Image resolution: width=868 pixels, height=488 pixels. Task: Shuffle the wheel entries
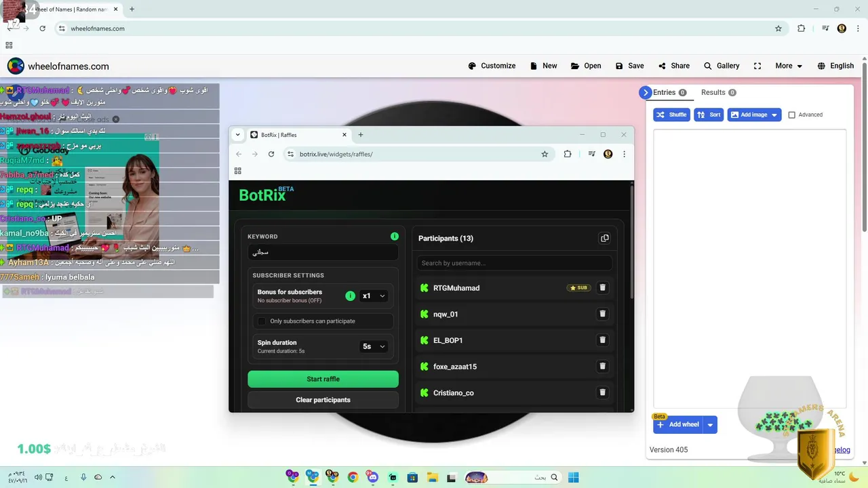click(671, 115)
